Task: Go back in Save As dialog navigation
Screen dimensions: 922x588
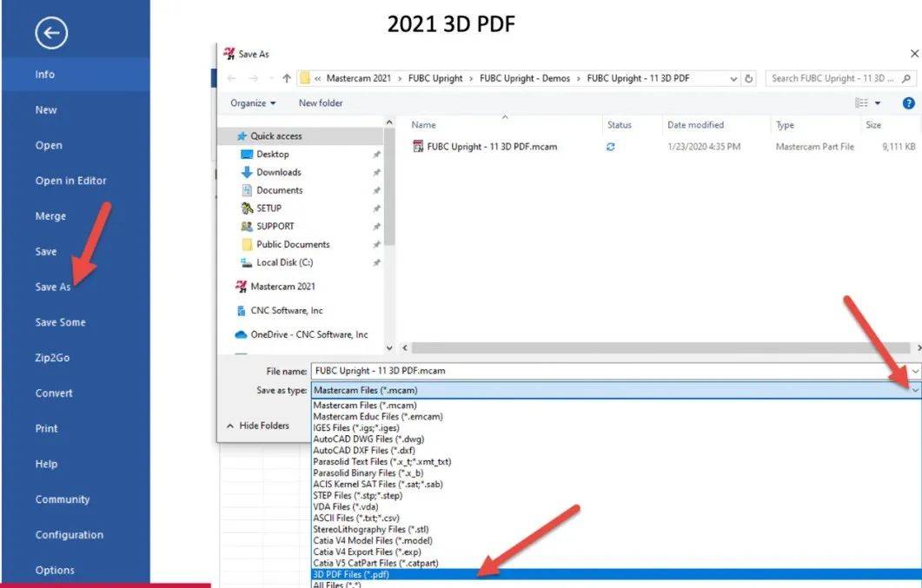Action: (232, 78)
